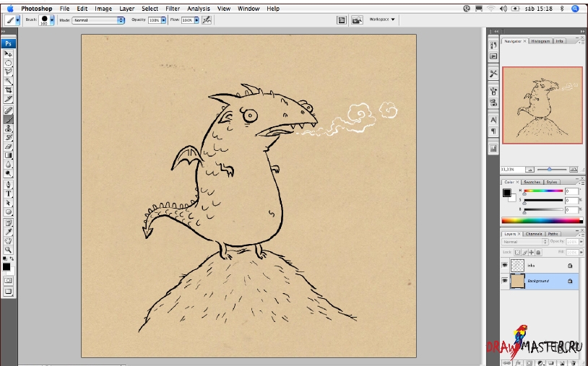The height and width of the screenshot is (366, 588).
Task: Hide the inks layer visibility eye
Action: 505,266
